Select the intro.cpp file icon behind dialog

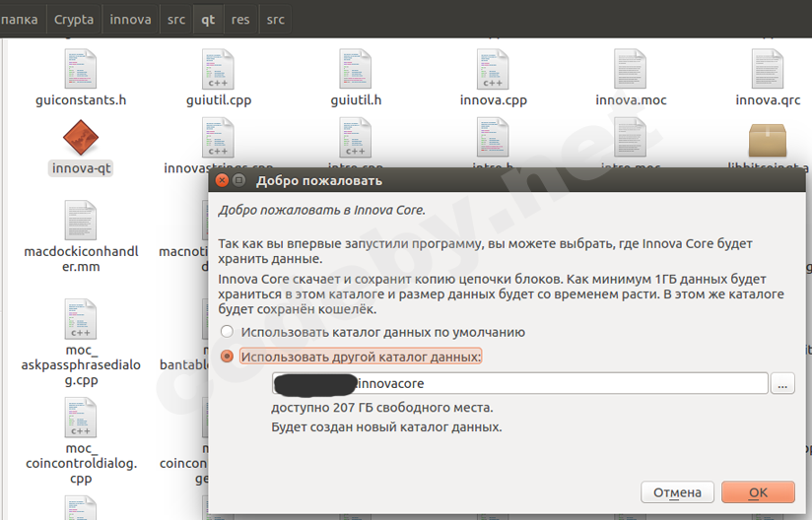pos(355,138)
